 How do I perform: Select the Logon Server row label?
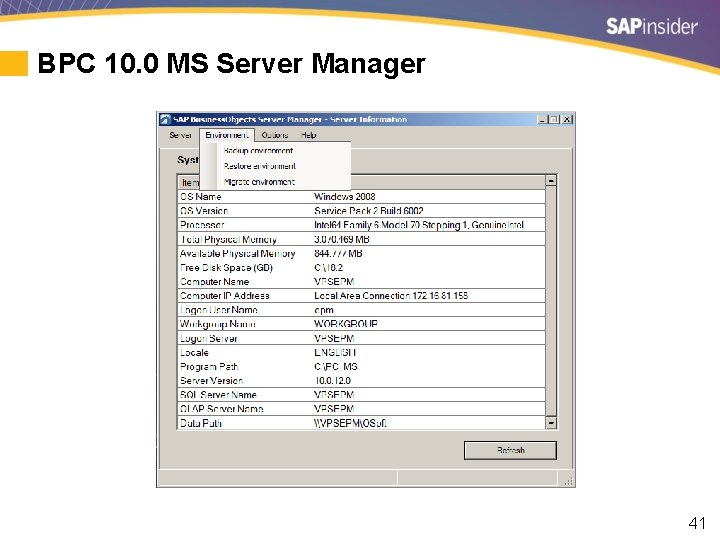(x=208, y=338)
